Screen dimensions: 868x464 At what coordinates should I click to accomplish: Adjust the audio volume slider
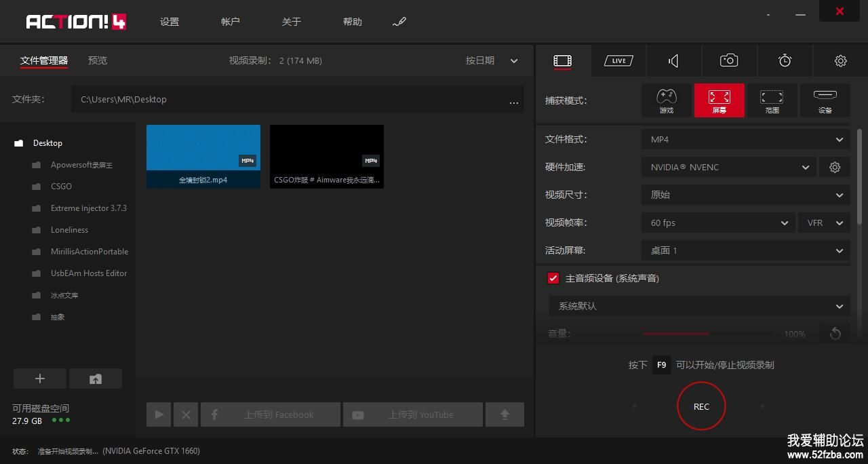(707, 334)
